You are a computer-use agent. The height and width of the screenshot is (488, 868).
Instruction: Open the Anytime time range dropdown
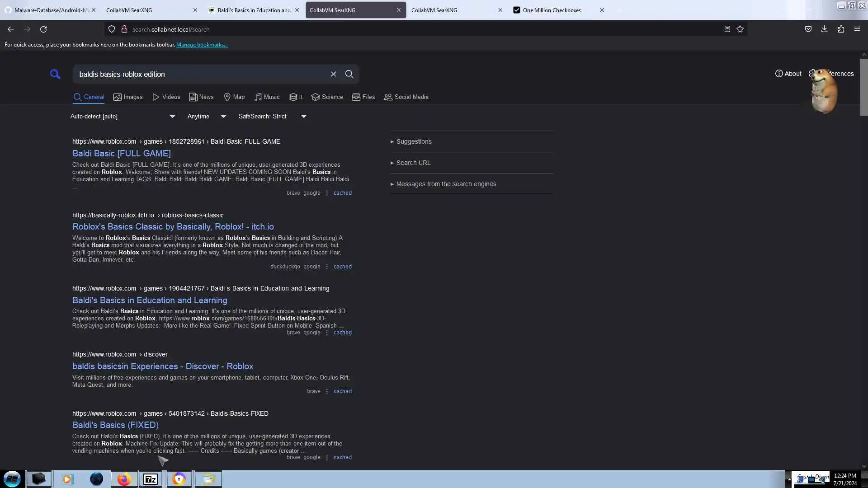coord(207,117)
